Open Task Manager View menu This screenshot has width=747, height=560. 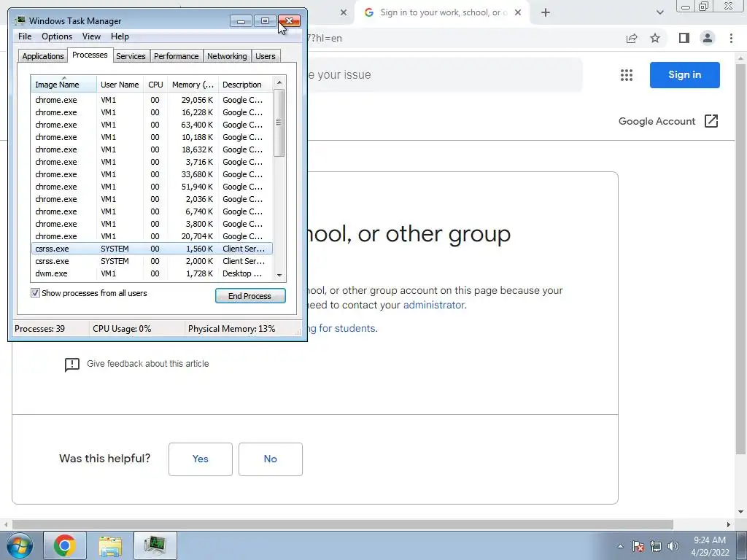click(x=91, y=36)
